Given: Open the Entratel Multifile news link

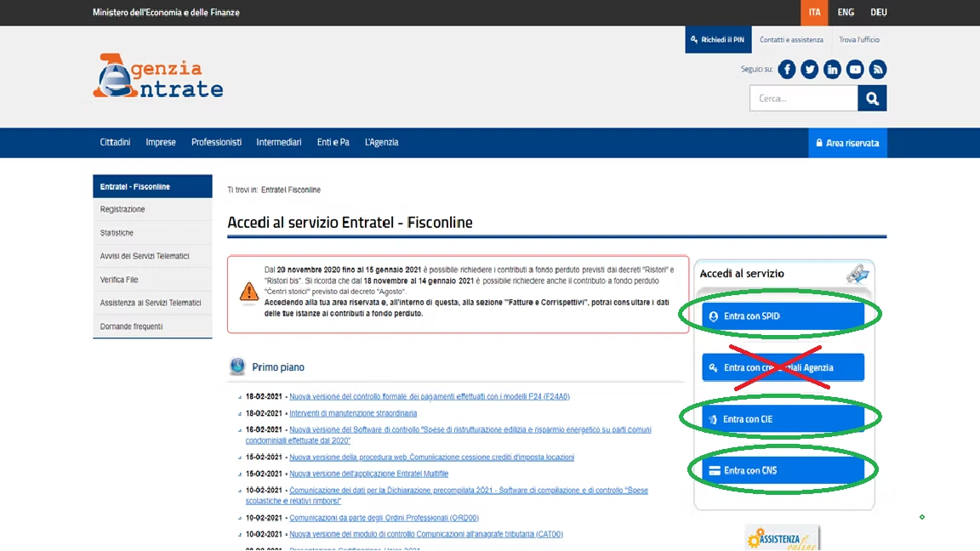Looking at the screenshot, I should tap(368, 473).
